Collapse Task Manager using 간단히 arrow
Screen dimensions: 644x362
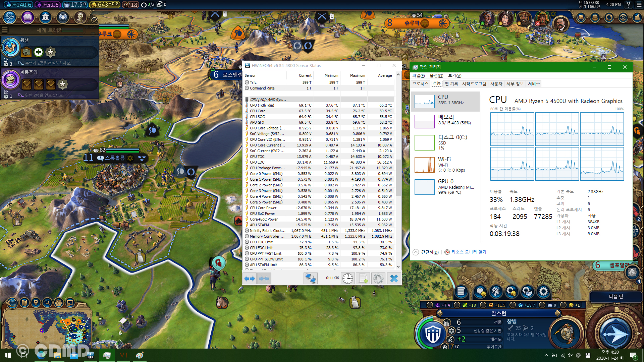(416, 252)
